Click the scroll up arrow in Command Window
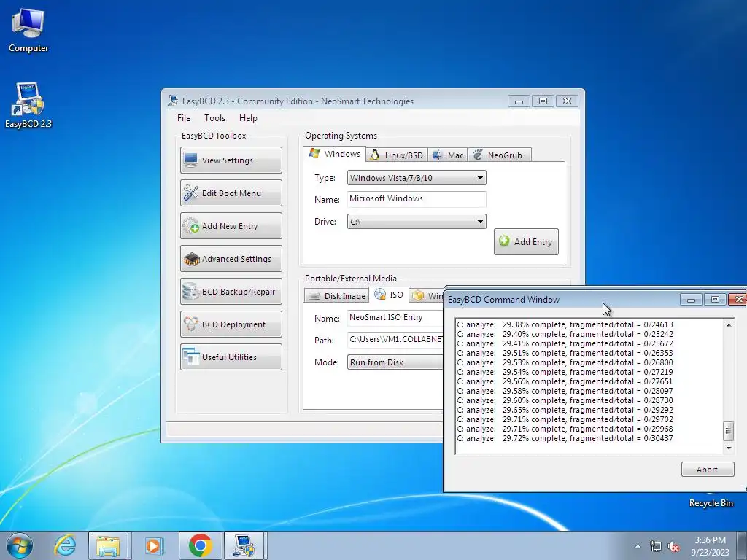 (729, 325)
